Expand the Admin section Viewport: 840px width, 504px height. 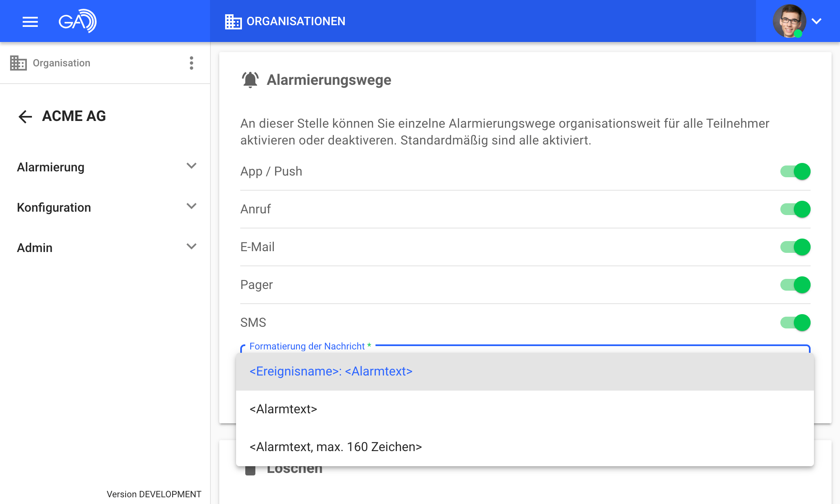pos(192,247)
